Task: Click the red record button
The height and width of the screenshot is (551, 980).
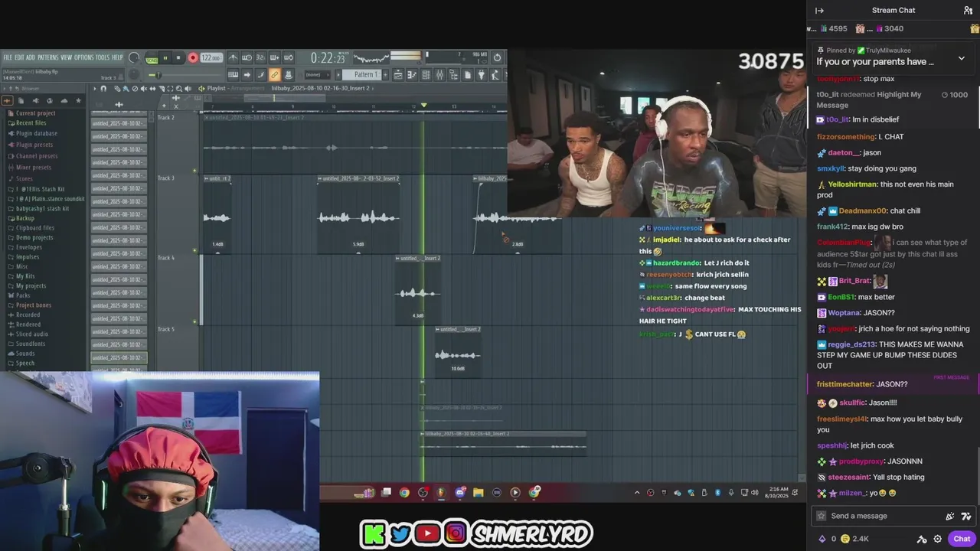Action: (193, 57)
